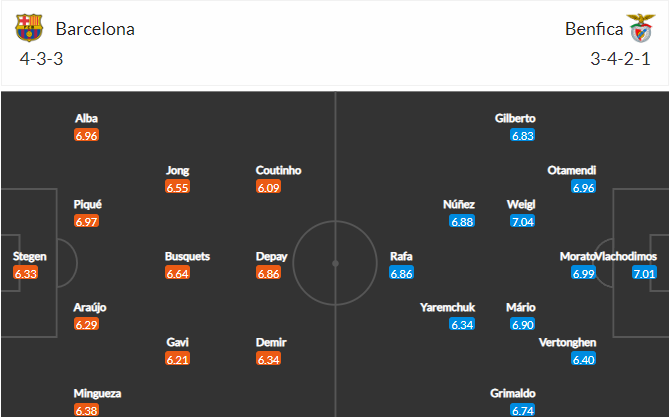
Task: Select Alba's 6.96 rating badge
Action: click(x=87, y=135)
